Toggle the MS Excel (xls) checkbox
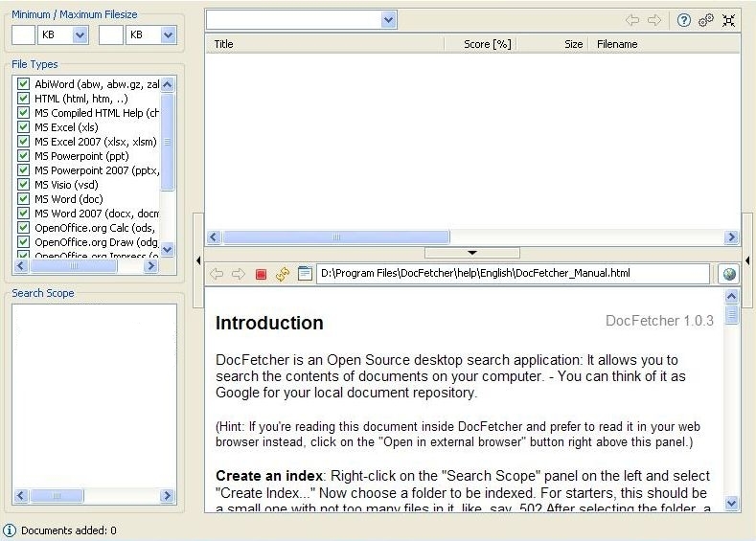Image resolution: width=756 pixels, height=541 pixels. (x=24, y=127)
